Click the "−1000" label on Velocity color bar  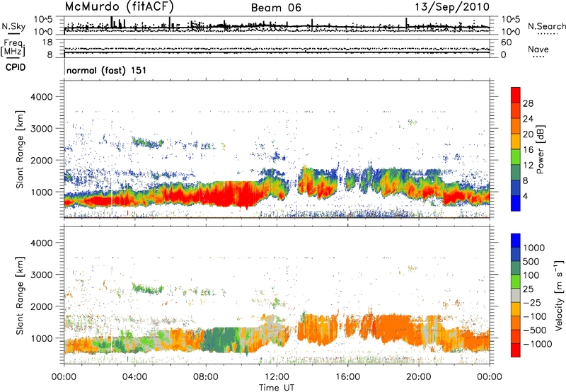click(537, 344)
